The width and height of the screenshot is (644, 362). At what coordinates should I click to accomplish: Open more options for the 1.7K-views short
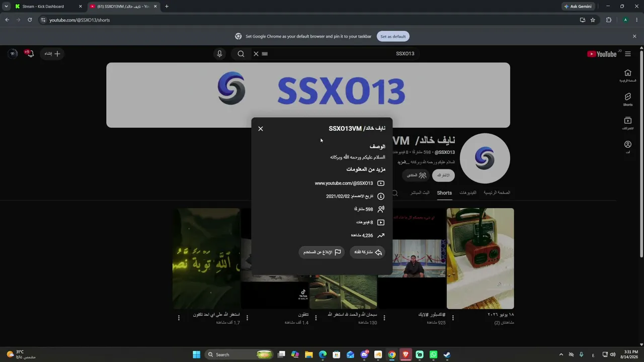tap(179, 318)
